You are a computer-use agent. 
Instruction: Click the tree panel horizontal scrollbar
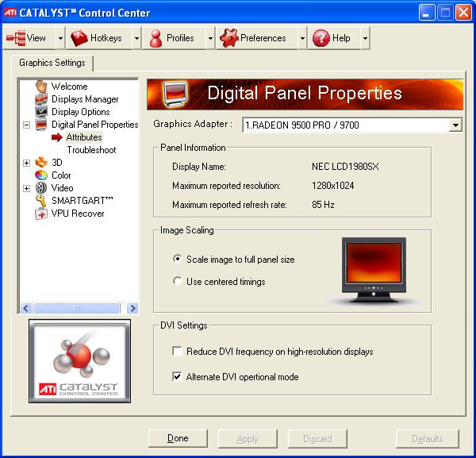pyautogui.click(x=77, y=308)
